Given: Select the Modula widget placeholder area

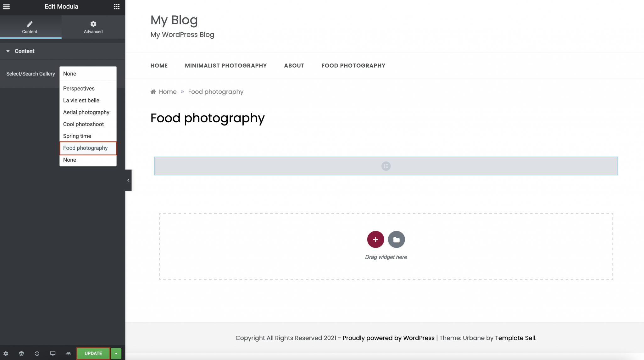Looking at the screenshot, I should [x=386, y=166].
